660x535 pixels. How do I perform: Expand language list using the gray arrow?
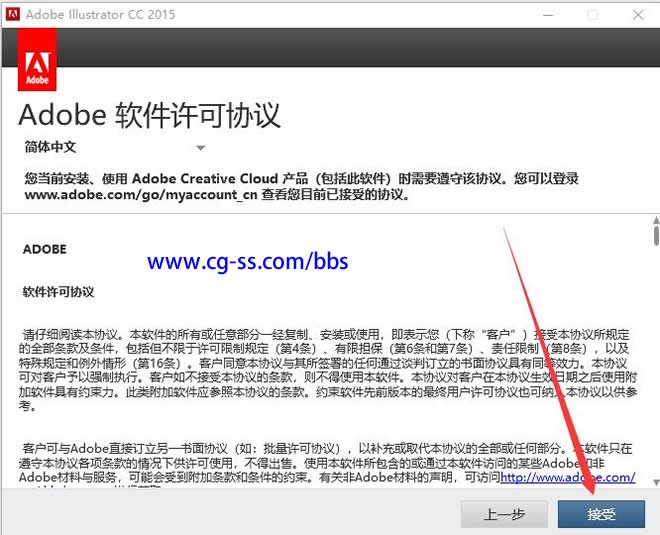pos(200,148)
